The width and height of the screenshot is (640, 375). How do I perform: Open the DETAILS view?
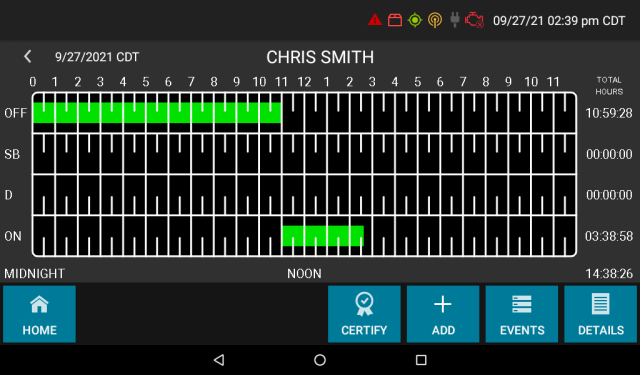pyautogui.click(x=600, y=314)
